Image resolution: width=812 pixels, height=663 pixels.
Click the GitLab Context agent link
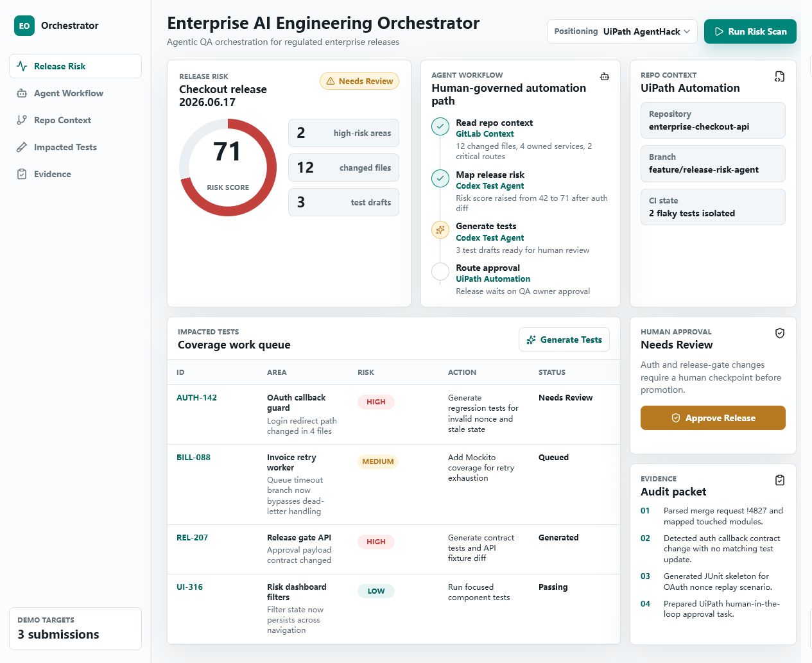pos(485,133)
